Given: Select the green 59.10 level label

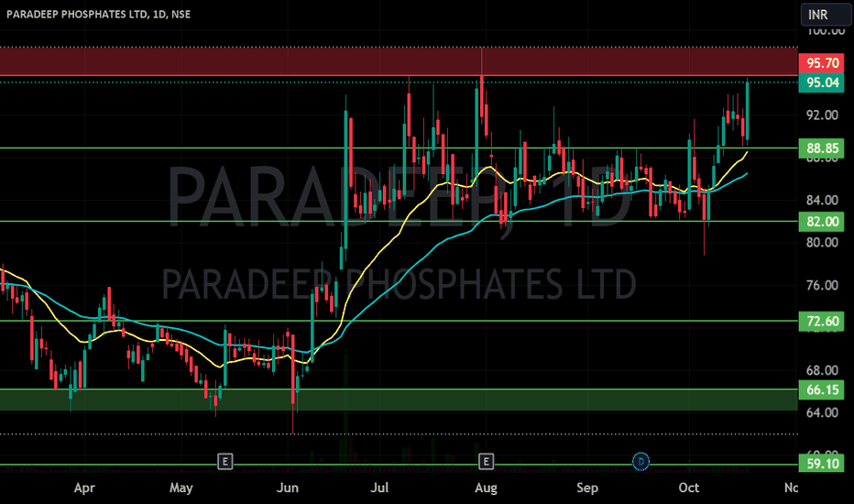Looking at the screenshot, I should tap(821, 465).
